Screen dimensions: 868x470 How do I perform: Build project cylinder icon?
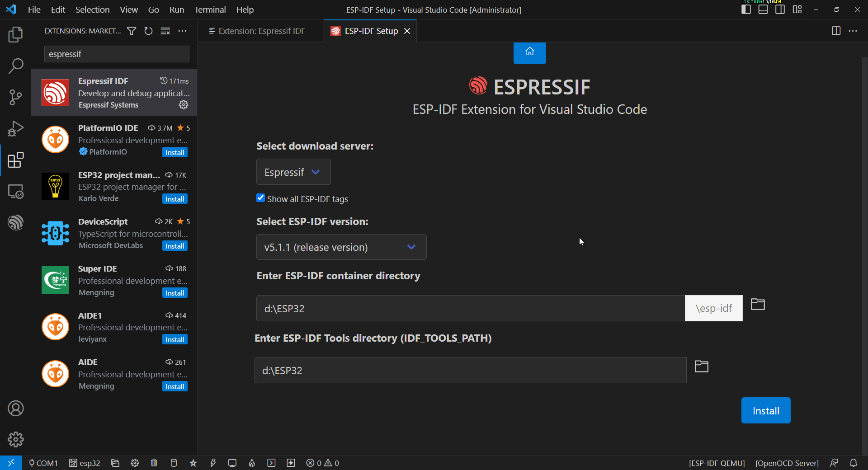[174, 463]
